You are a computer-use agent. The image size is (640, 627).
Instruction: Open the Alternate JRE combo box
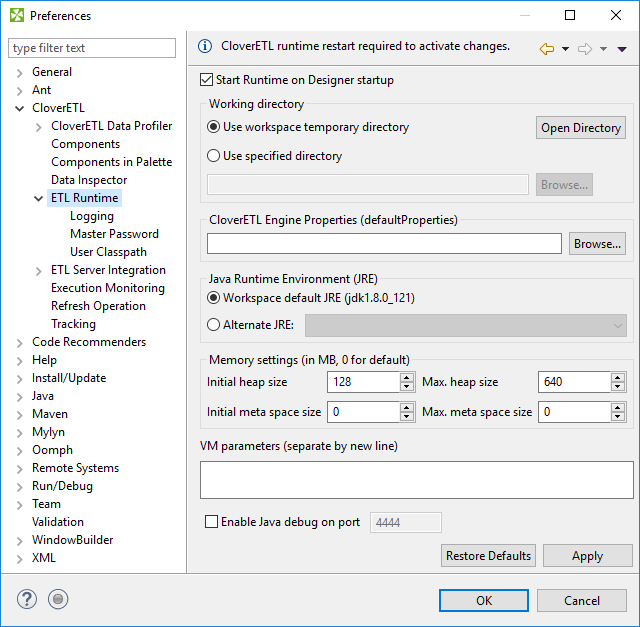[466, 325]
